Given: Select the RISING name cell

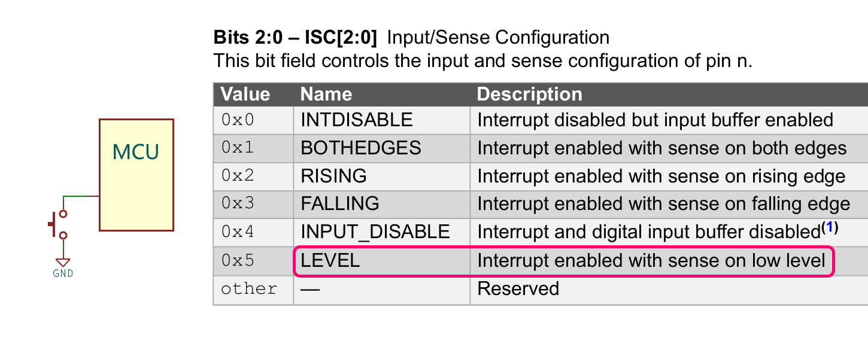Looking at the screenshot, I should pyautogui.click(x=333, y=176).
